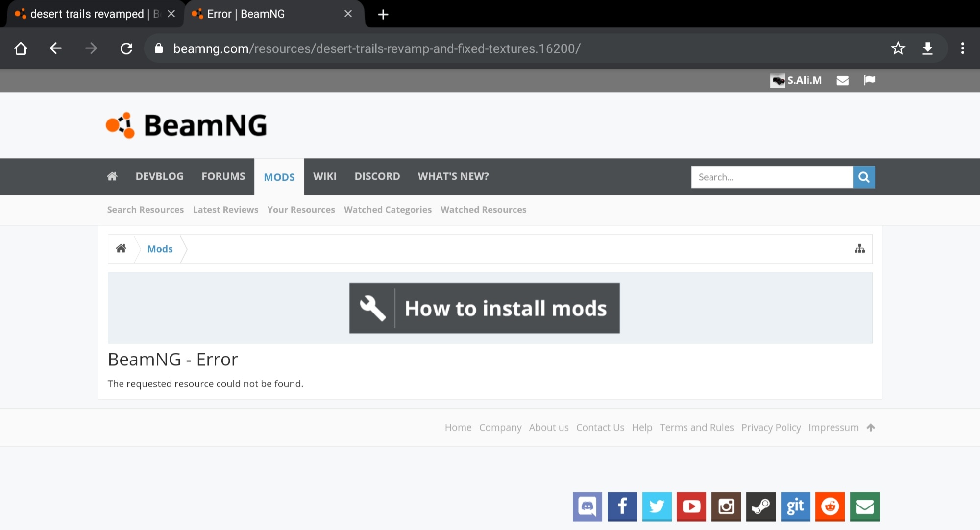Open the FORUMS menu item
Screen dimensions: 980x530
click(223, 176)
